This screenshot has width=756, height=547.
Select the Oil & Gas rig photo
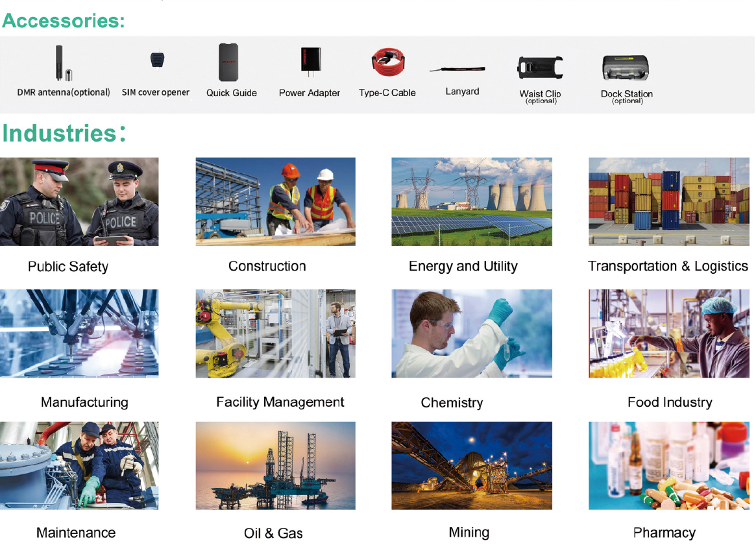(275, 465)
